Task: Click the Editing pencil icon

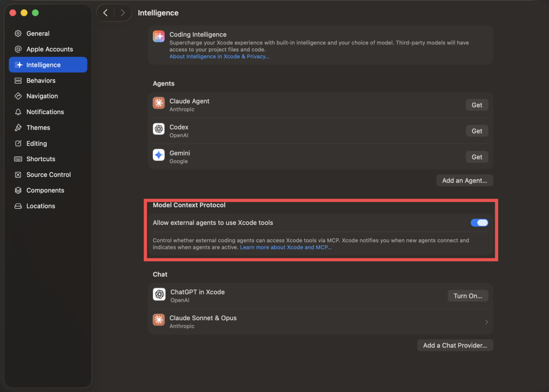Action: pyautogui.click(x=18, y=144)
